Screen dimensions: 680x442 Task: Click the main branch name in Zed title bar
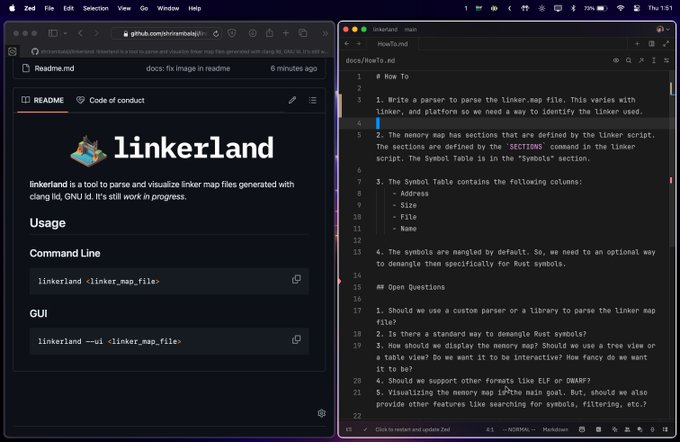coord(410,29)
